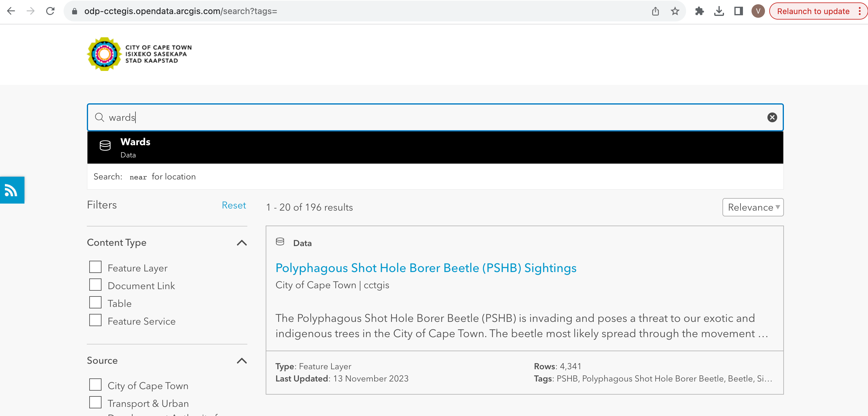Reload the page
The image size is (868, 416).
click(x=50, y=11)
